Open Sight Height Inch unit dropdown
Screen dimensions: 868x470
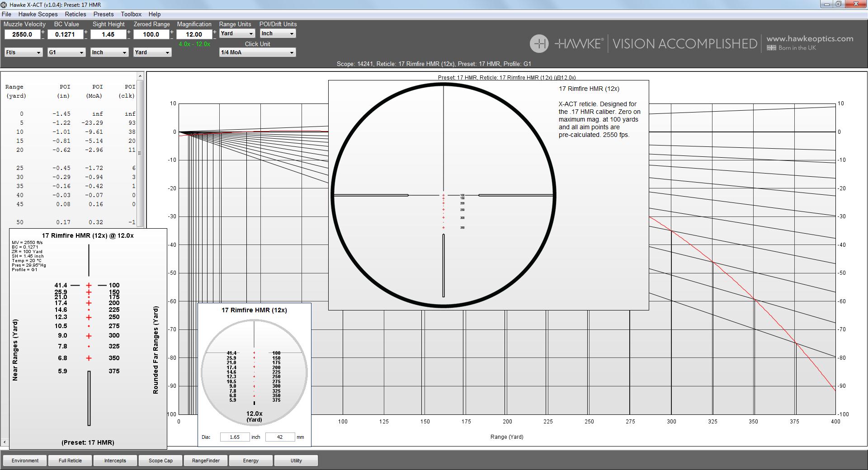[109, 52]
